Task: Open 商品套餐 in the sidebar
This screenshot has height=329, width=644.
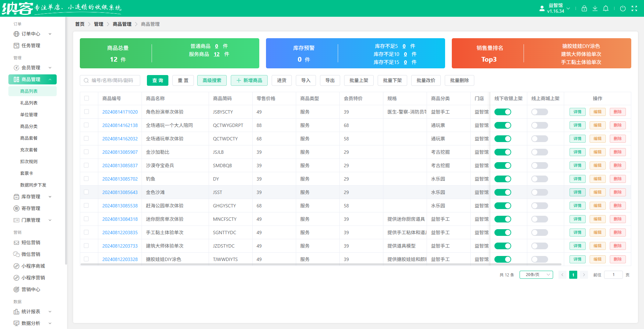Action: point(29,138)
